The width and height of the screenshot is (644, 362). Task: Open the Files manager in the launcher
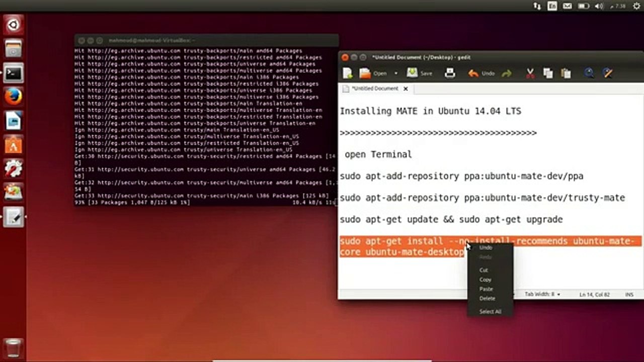(13, 49)
